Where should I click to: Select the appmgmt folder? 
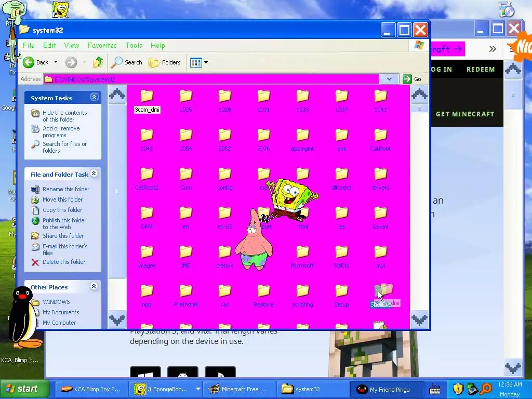303,140
